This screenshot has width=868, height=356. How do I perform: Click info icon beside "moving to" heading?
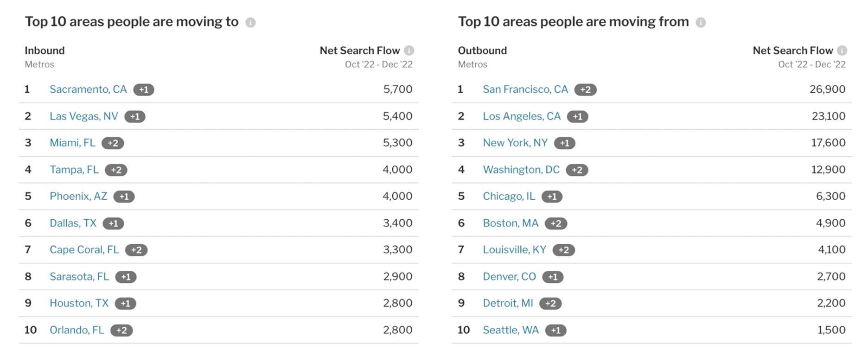click(250, 22)
